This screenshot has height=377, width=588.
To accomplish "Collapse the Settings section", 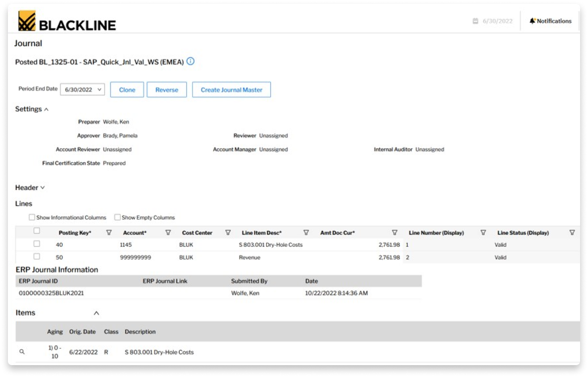I will (46, 109).
